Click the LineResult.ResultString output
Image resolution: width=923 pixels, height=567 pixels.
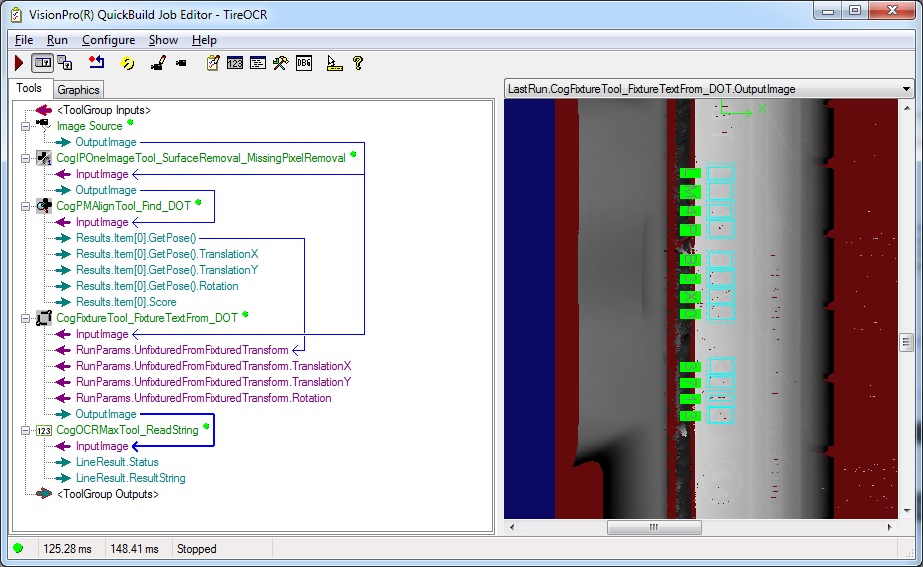tap(131, 478)
